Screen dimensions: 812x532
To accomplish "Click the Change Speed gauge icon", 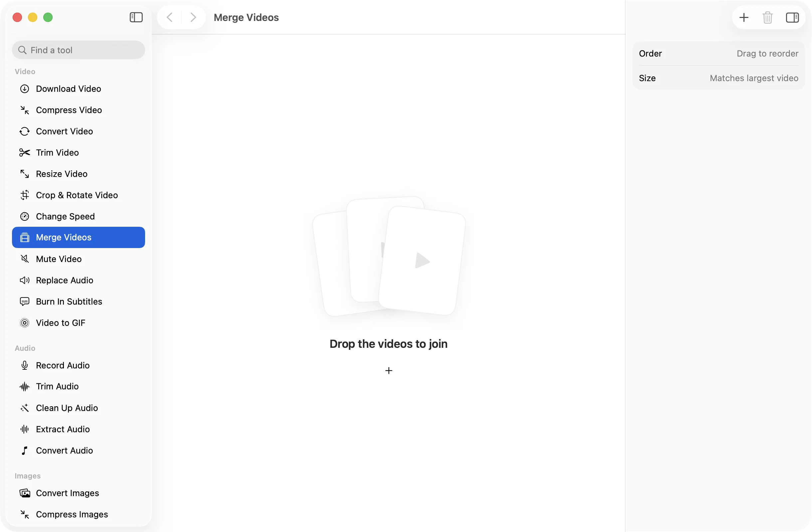I will [x=25, y=216].
